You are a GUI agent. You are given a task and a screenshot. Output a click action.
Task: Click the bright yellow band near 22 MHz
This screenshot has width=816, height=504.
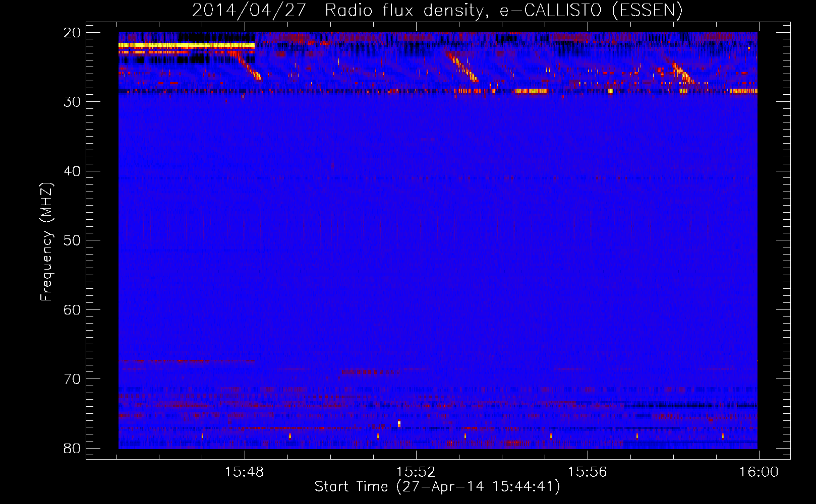tap(187, 45)
